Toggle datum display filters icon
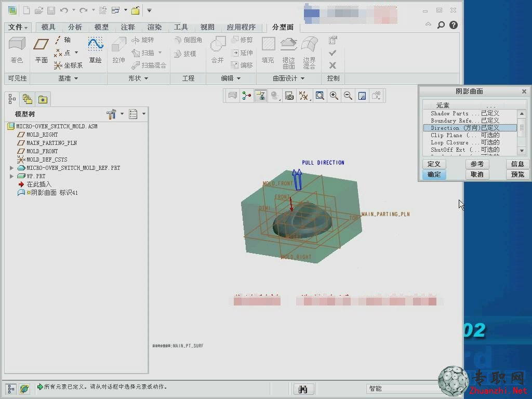Image resolution: width=532 pixels, height=399 pixels. click(x=303, y=96)
